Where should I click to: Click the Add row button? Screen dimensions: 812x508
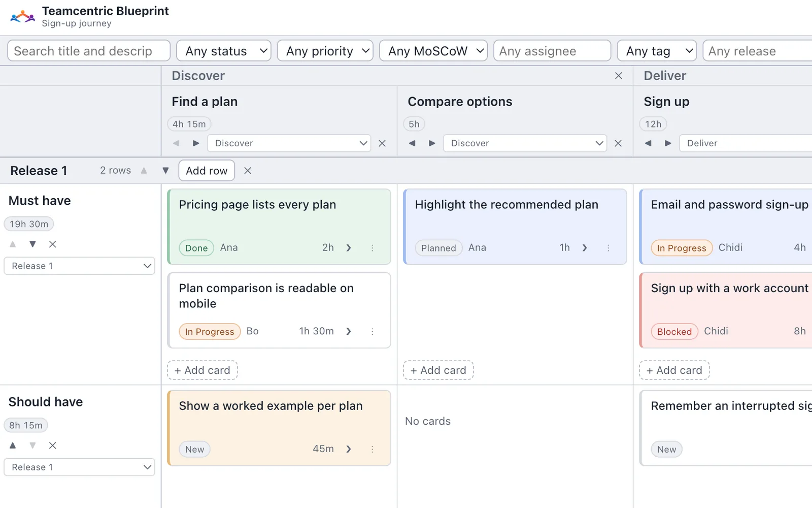(x=207, y=171)
